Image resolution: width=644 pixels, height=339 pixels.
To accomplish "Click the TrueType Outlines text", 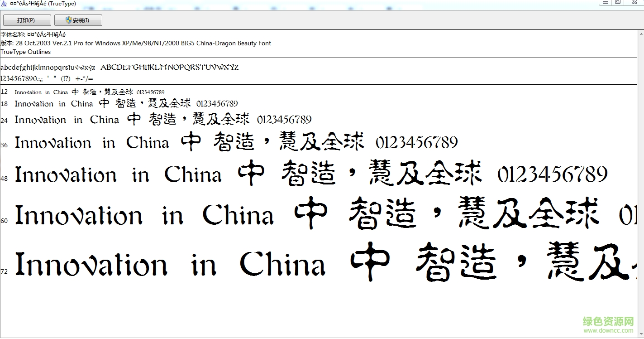I will 25,52.
